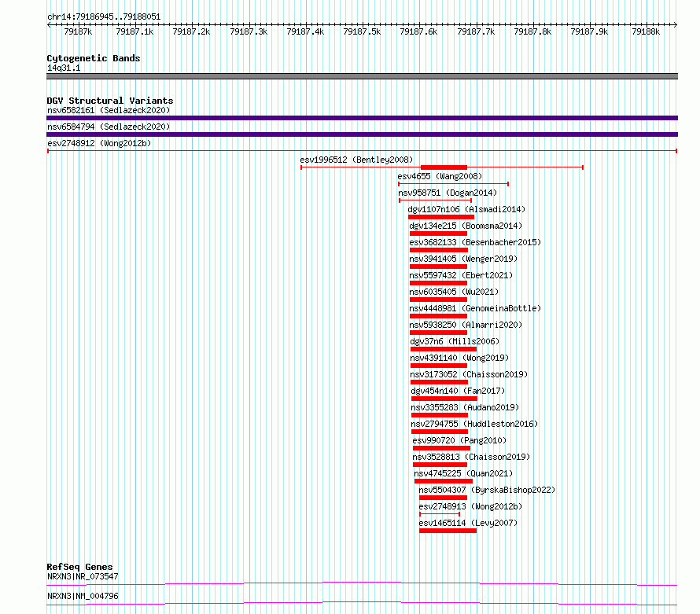Click the dgv1107n106 (Alsmadi2014) label
Image resolution: width=700 pixels, height=614 pixels.
(x=466, y=209)
